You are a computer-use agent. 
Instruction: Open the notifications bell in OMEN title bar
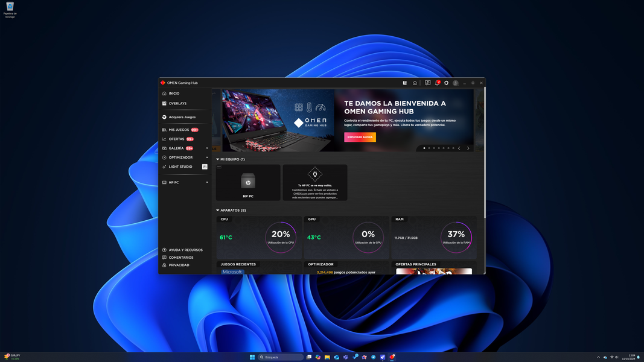pos(438,83)
